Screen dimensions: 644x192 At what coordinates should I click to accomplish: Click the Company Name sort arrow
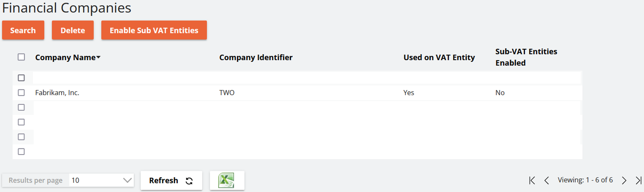coord(99,58)
